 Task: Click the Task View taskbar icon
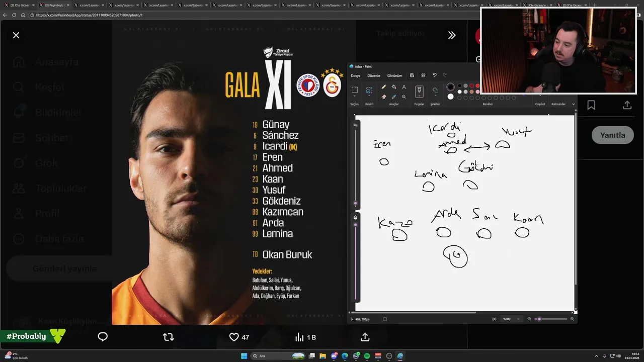tap(312, 356)
